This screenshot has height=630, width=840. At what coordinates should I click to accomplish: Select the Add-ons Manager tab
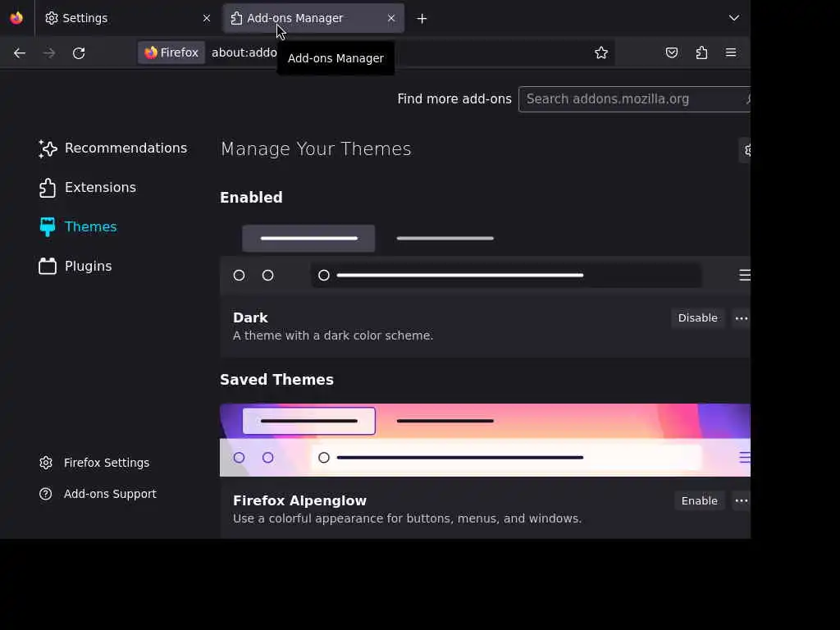coord(313,18)
